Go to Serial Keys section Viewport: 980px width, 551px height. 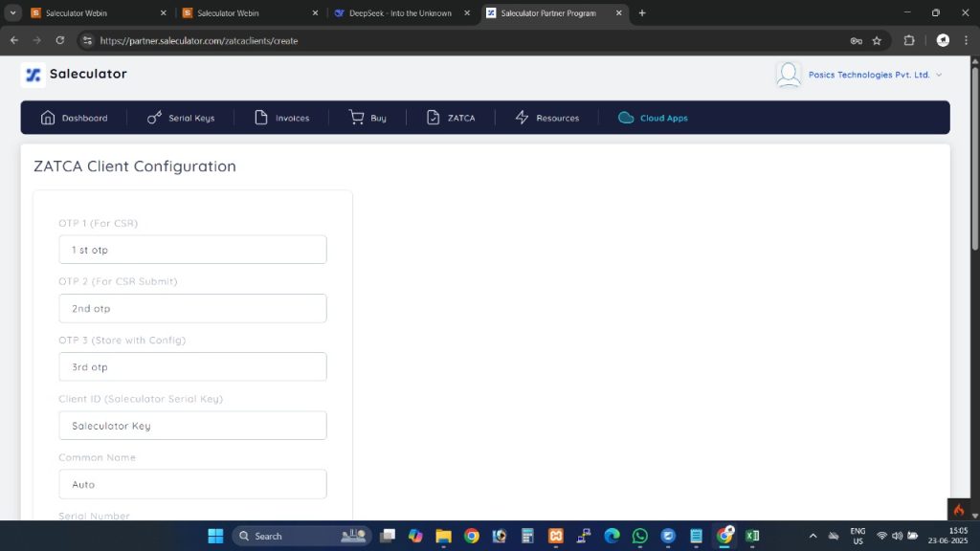181,118
